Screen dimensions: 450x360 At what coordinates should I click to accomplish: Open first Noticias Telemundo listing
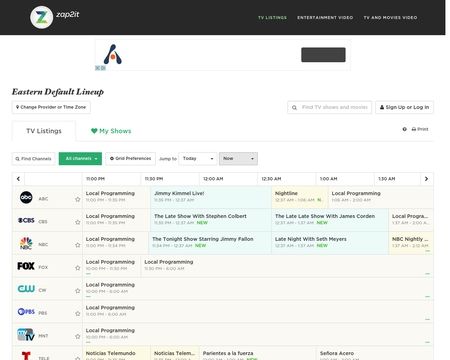116,353
